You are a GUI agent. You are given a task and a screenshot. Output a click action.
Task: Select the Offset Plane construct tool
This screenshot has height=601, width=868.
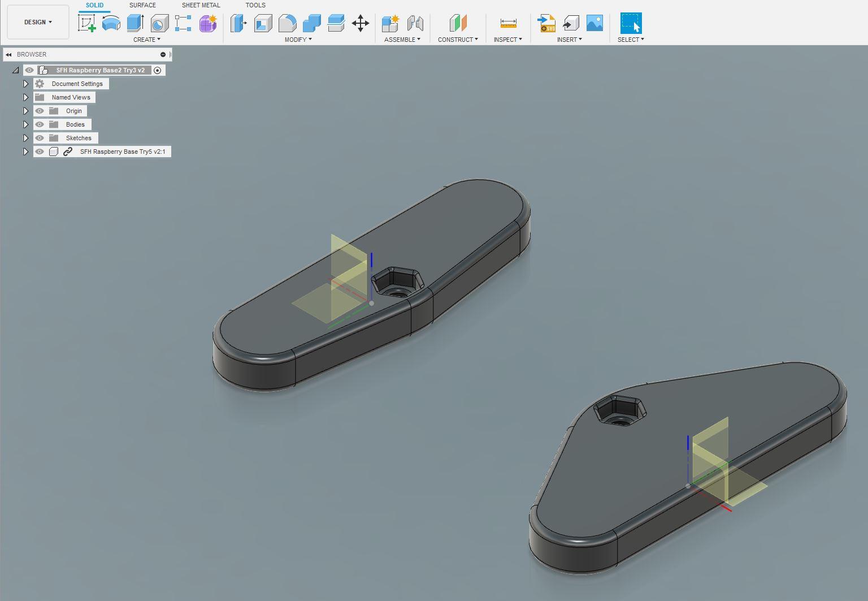(x=458, y=23)
